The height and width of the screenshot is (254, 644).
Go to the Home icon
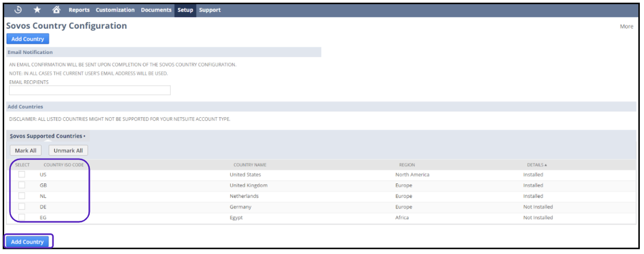click(x=56, y=10)
